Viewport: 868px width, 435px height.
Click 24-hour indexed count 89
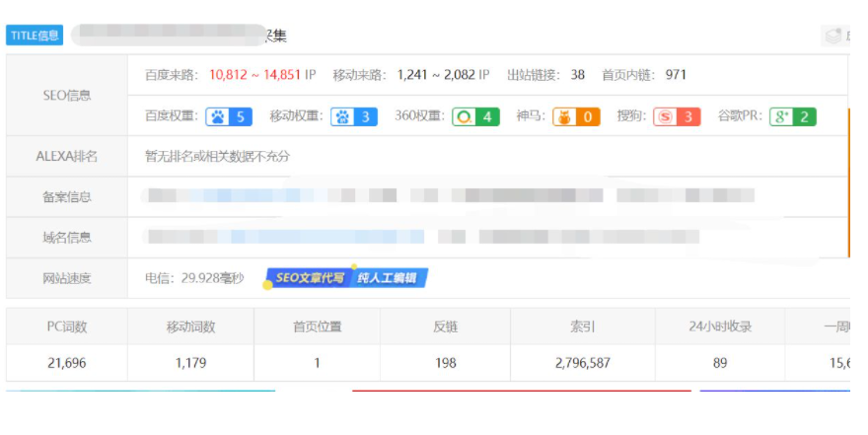pos(720,363)
